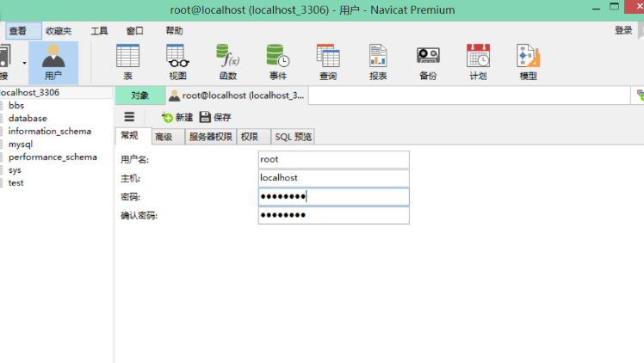644x363 pixels.
Task: Minimize the Navicat window
Action: (597, 9)
